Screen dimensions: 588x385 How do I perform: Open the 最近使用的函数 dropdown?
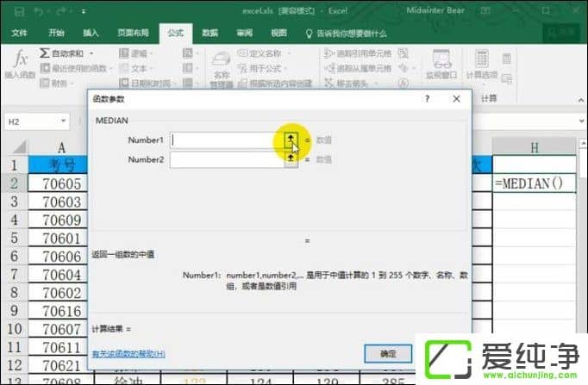pos(77,68)
